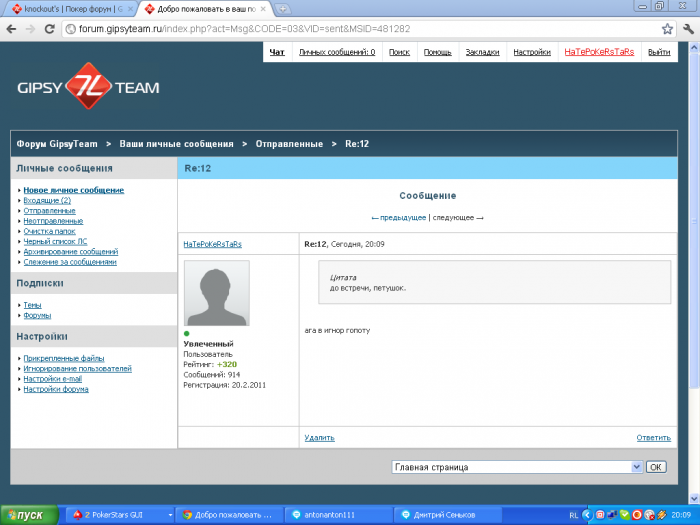The image size is (700, 525).
Task: Click the GipsyTeam logo
Action: 88,86
